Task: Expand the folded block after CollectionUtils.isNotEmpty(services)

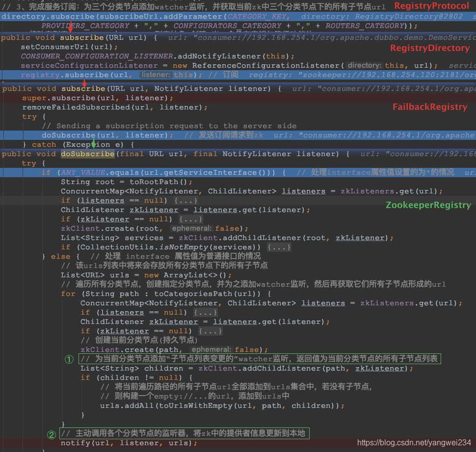Action: coord(279,247)
